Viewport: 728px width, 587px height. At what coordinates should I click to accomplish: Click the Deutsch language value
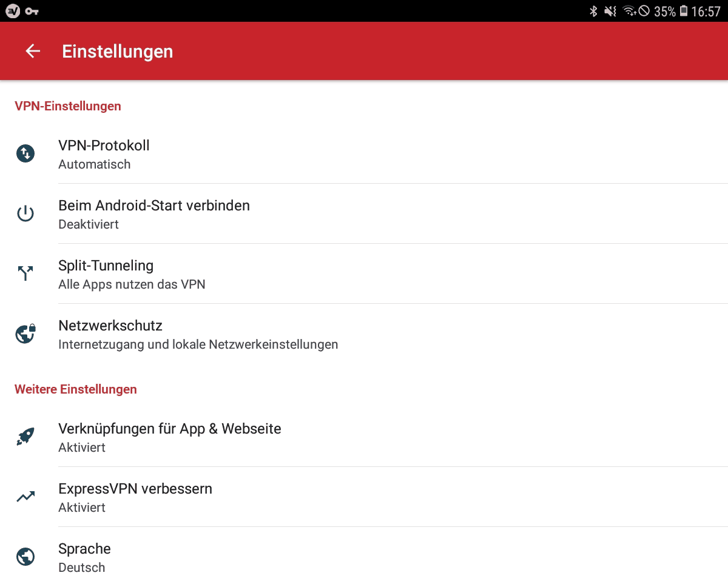tap(82, 568)
